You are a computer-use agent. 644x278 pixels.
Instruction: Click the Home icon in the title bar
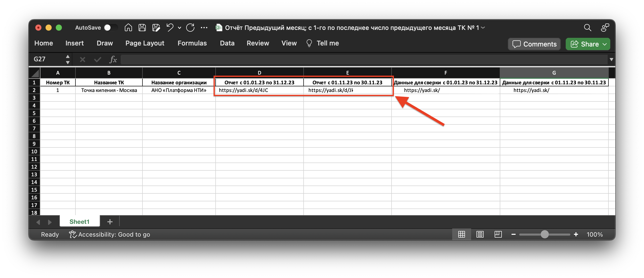pos(128,28)
